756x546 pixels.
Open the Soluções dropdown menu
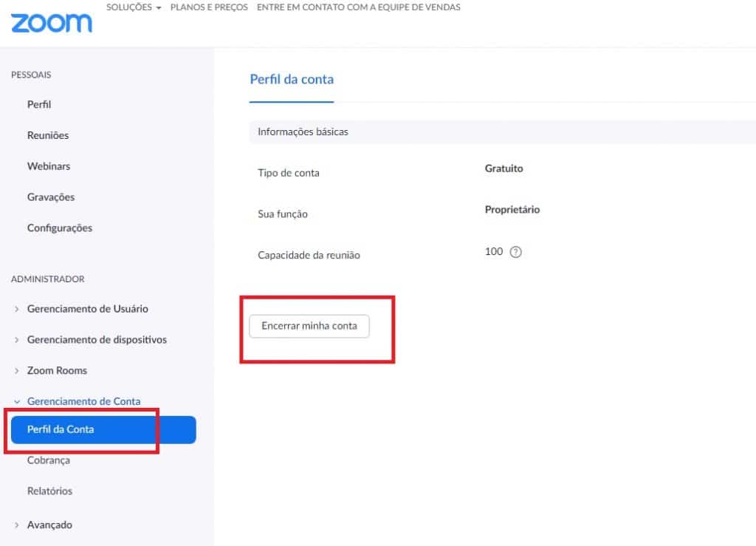click(134, 7)
